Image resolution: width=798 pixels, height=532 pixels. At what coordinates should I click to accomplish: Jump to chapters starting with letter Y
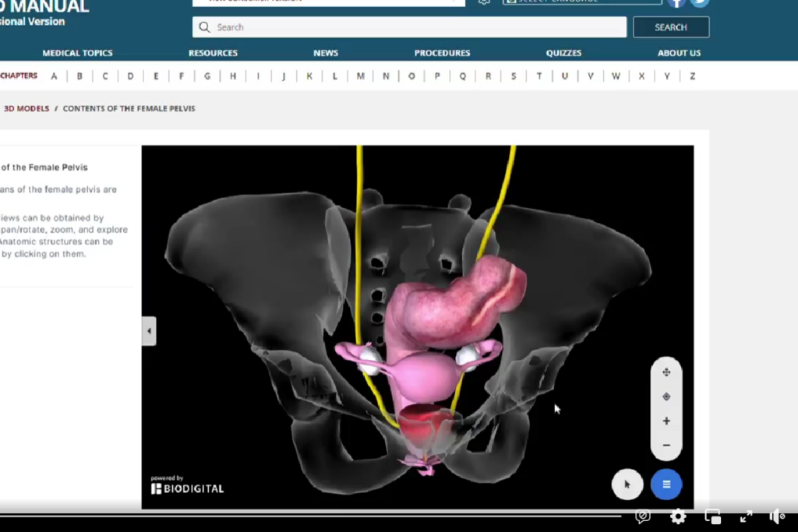667,76
